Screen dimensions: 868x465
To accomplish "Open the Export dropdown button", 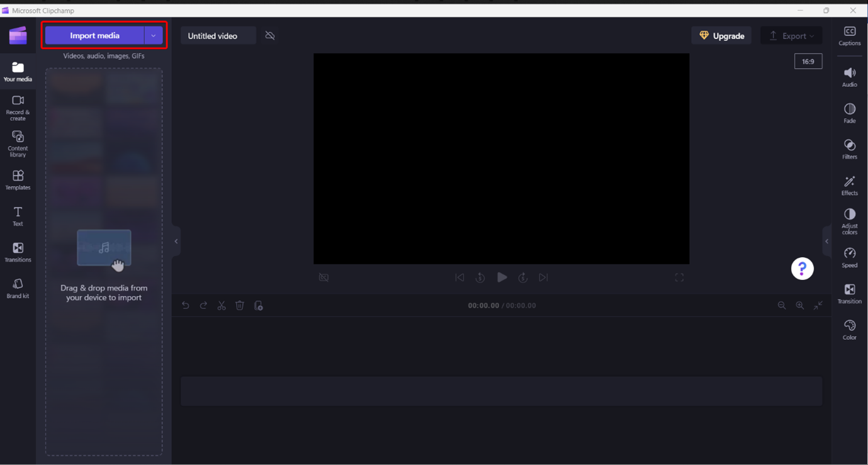I will point(791,36).
